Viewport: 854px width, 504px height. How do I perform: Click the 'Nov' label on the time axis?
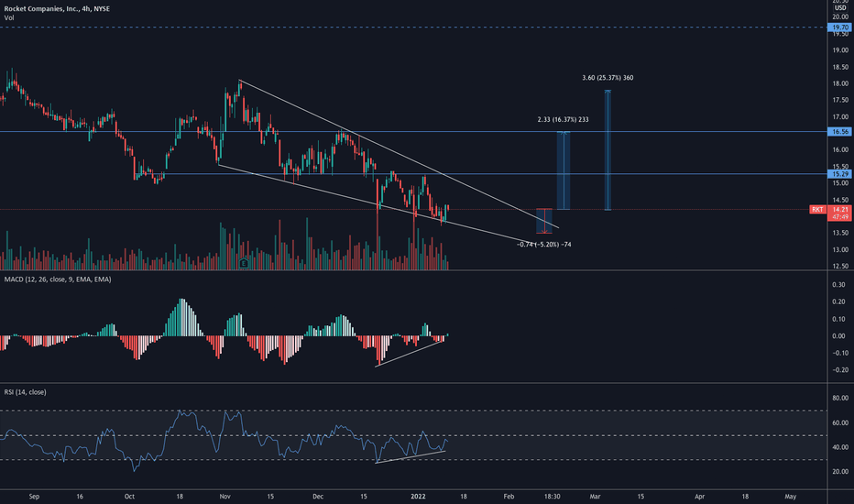(x=224, y=497)
